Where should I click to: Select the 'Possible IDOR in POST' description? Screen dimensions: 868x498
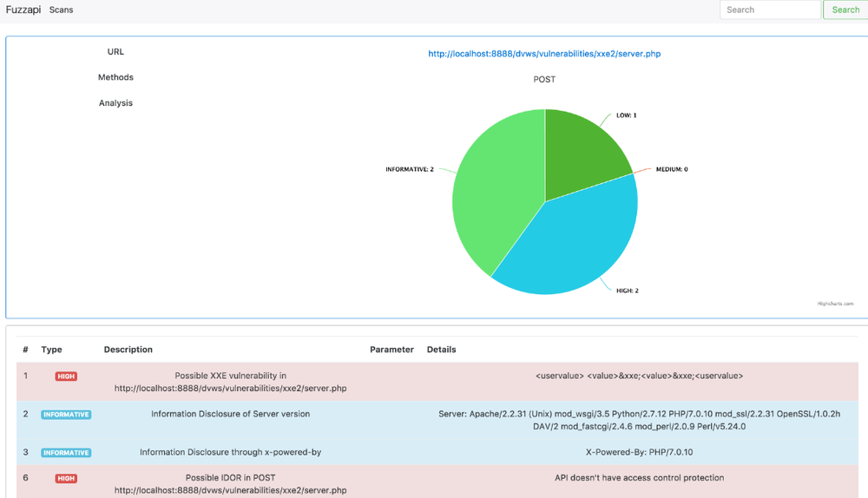230,483
